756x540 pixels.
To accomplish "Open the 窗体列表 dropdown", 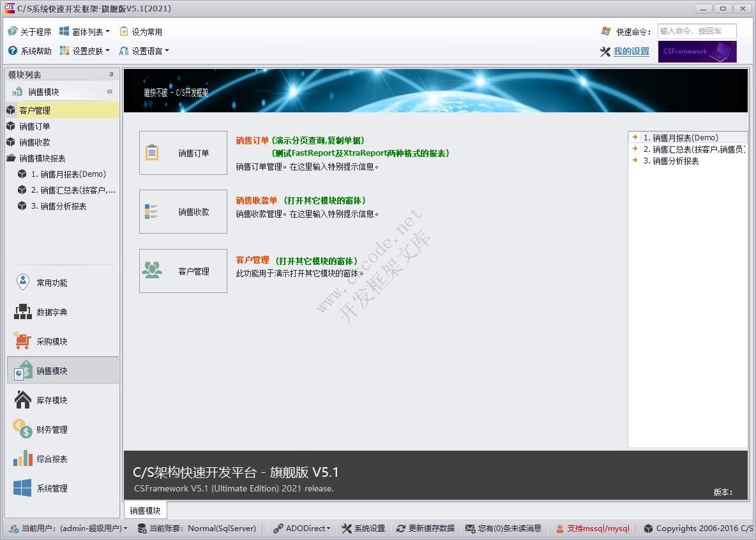I will (84, 30).
